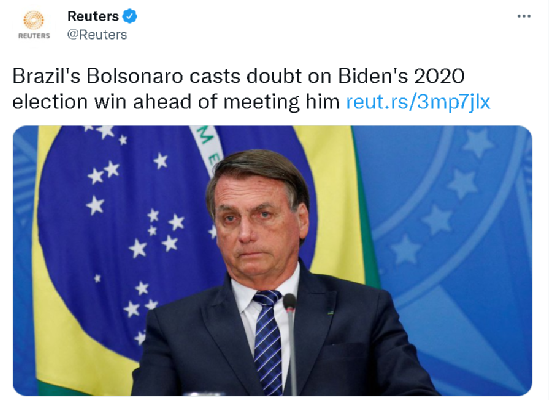Viewport: 554px width, 400px height.
Task: Visit the @Reuters handle
Action: click(97, 35)
